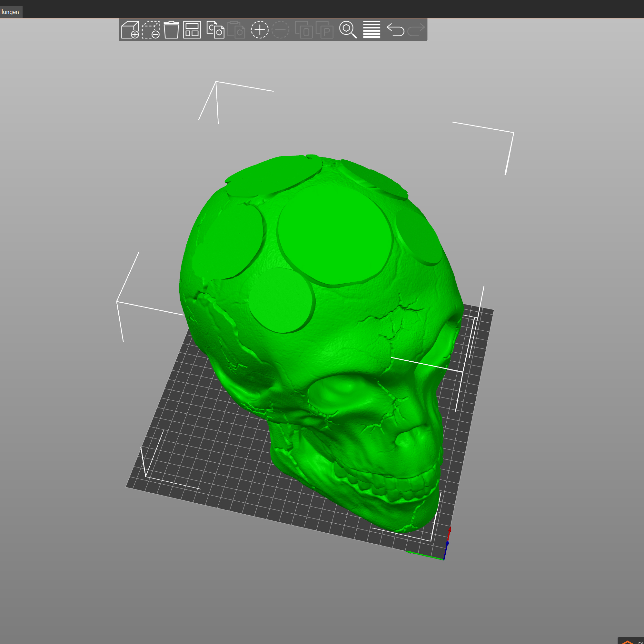Click the Copy icon in toolbar
Screen dimensions: 644x644
click(215, 30)
